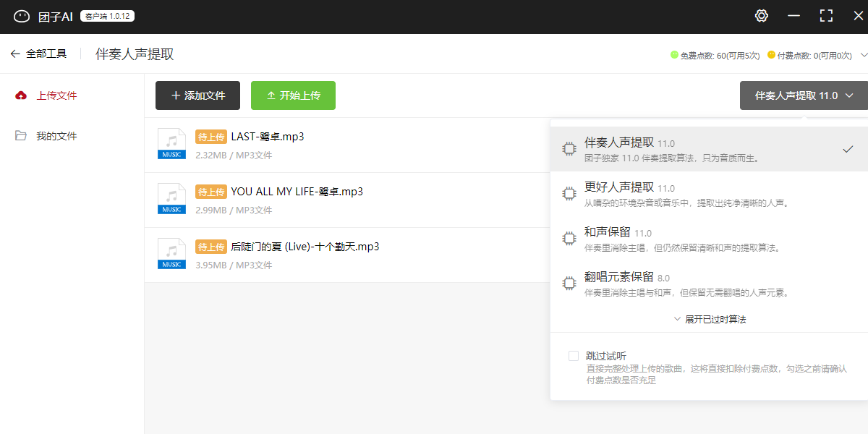The height and width of the screenshot is (434, 868).
Task: Click the chip icon beside 和声保留
Action: click(x=569, y=239)
